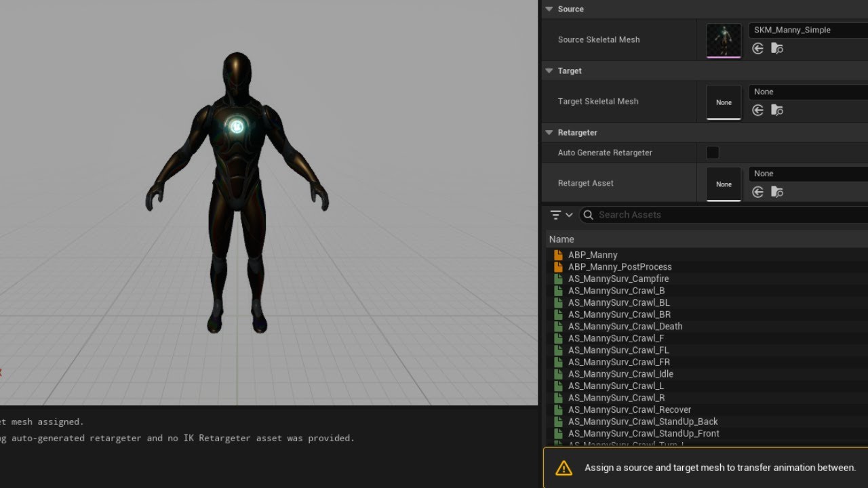Collapse the Source section
Screen dimensions: 868x488
[x=549, y=9]
